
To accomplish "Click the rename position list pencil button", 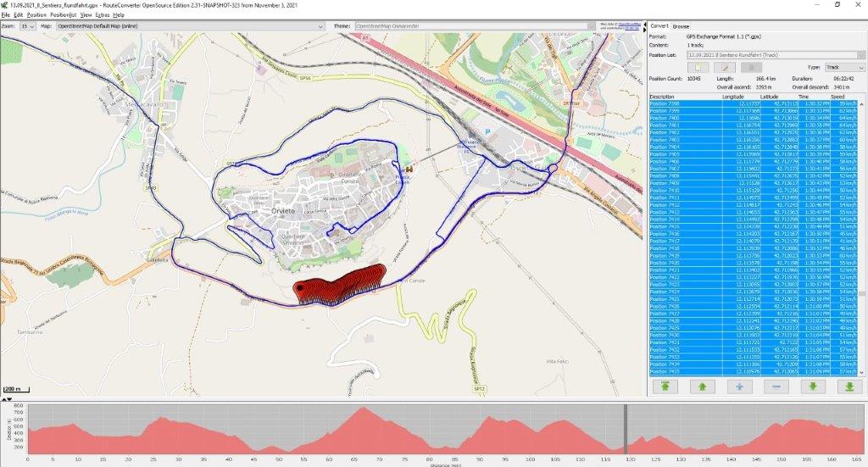I will tap(724, 67).
